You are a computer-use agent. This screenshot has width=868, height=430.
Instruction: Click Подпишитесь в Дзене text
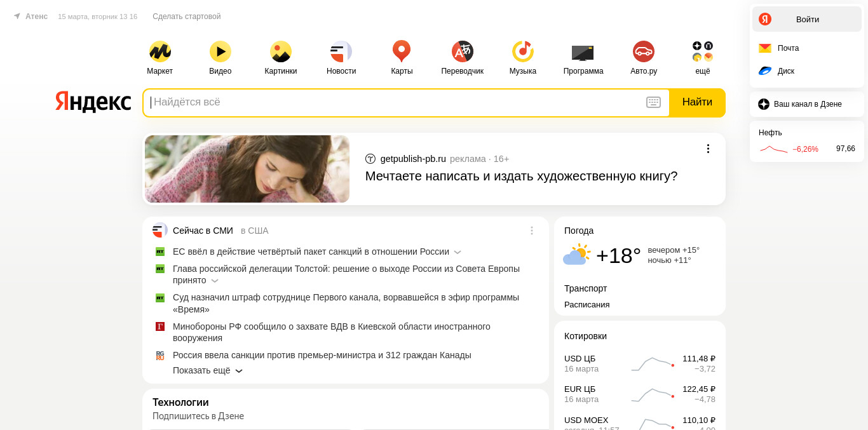(x=198, y=416)
